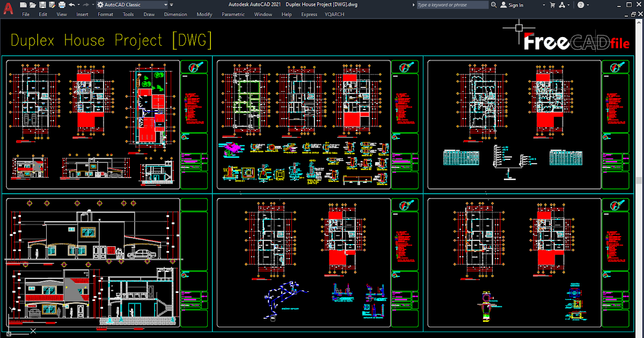The width and height of the screenshot is (644, 338).
Task: Click the Sign In link
Action: [516, 5]
